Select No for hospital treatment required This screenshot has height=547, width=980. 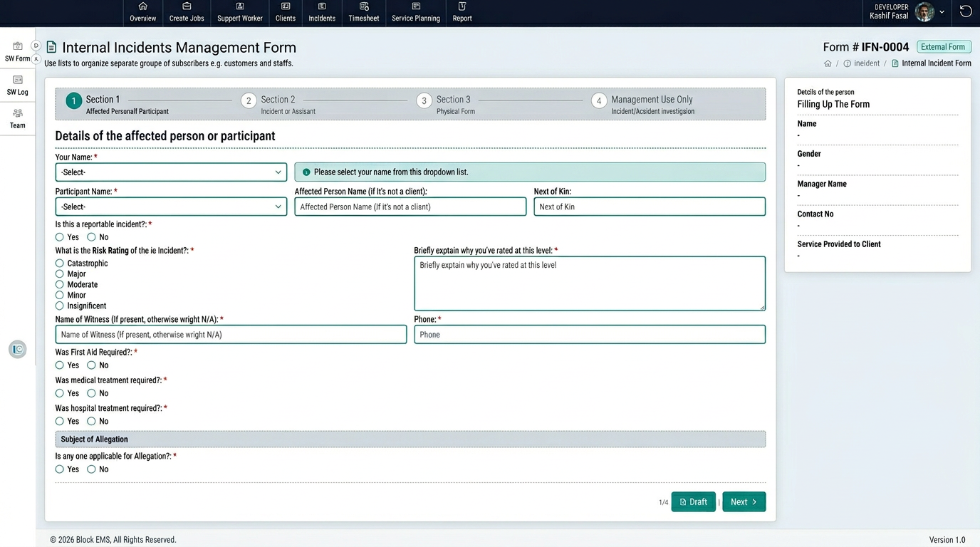[91, 422]
